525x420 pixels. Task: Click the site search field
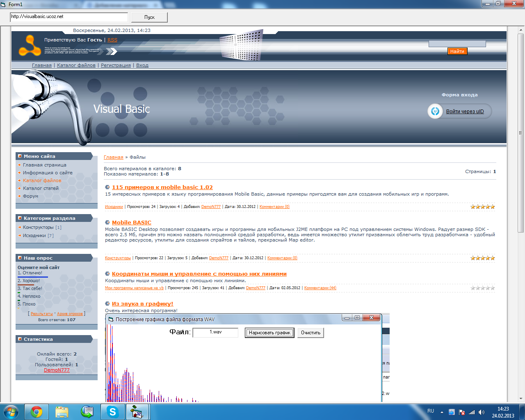pos(457,43)
